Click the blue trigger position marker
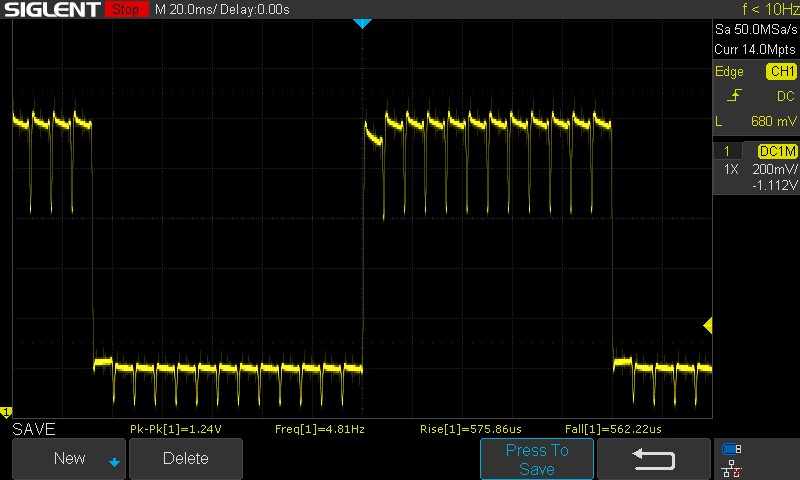The image size is (800, 480). coord(362,23)
